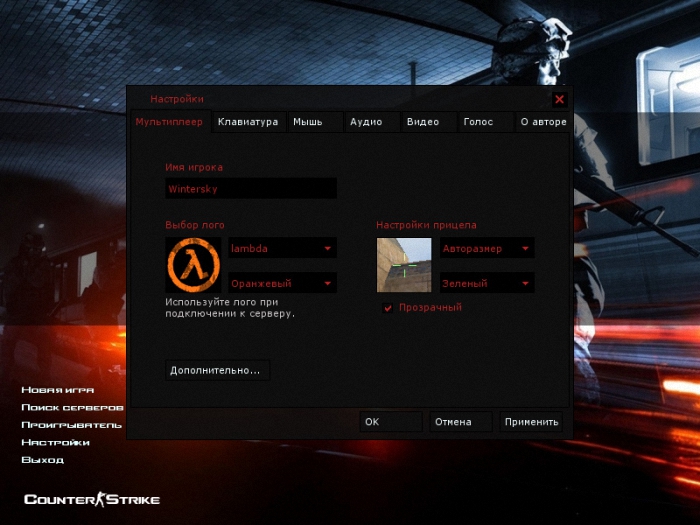Open the О авторе tab
700x525 pixels.
(x=542, y=121)
